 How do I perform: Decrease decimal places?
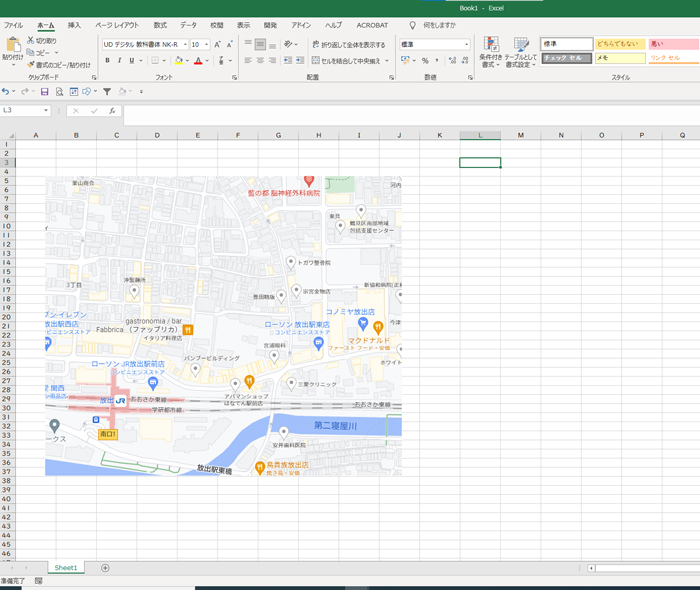(x=465, y=60)
